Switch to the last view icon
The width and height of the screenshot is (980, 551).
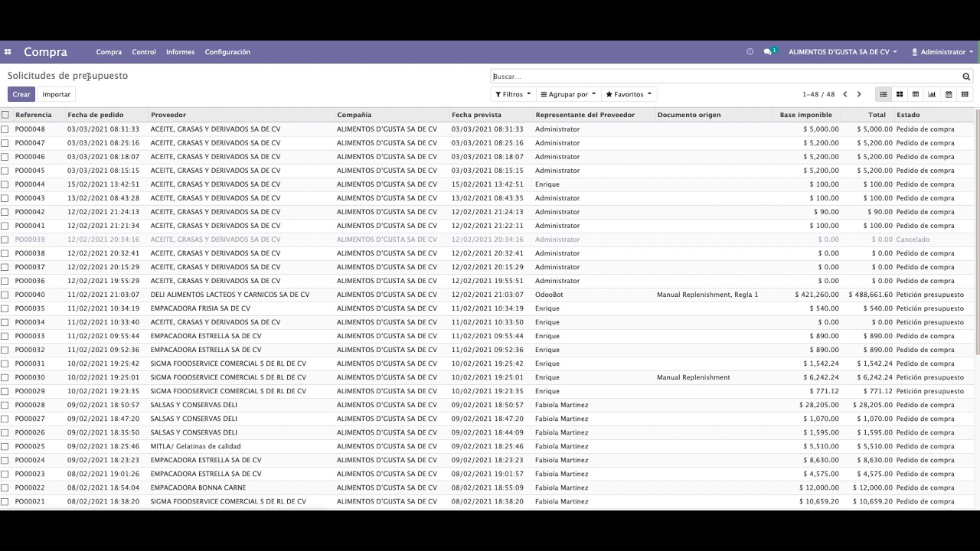965,94
